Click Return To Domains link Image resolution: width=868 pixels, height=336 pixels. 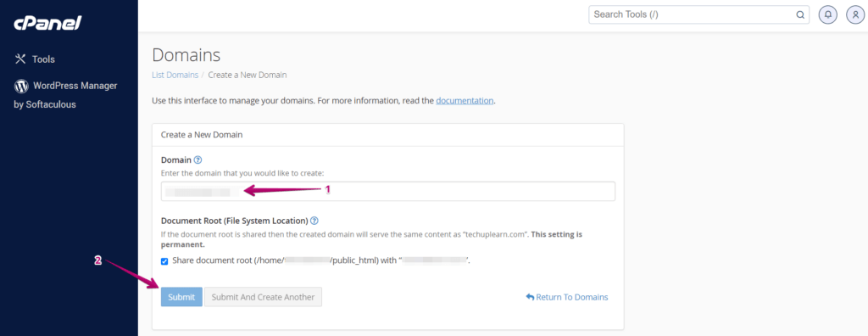point(567,297)
